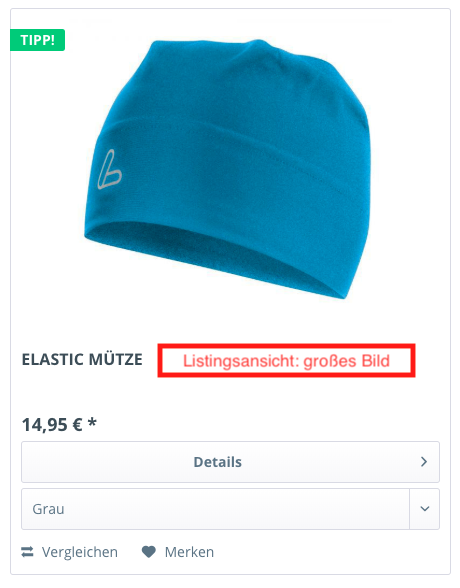Click the silver brand logo on the hat
460x588 pixels.
pyautogui.click(x=109, y=170)
